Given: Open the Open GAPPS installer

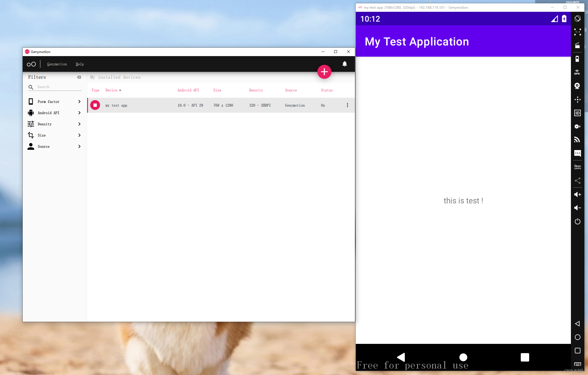Looking at the screenshot, I should coord(577,166).
